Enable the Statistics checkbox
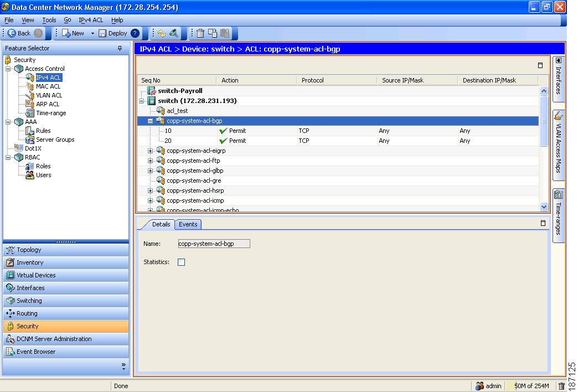Viewport: 578px width, 392px height. (181, 262)
